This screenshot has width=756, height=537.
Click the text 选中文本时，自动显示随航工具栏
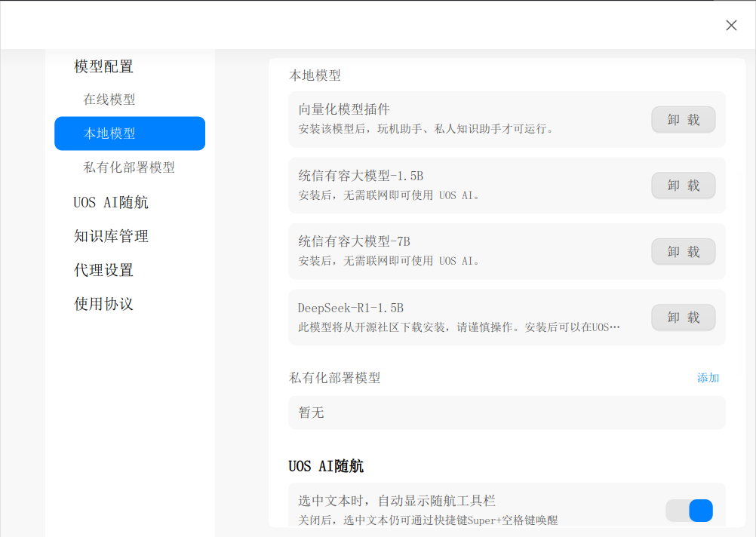[397, 501]
